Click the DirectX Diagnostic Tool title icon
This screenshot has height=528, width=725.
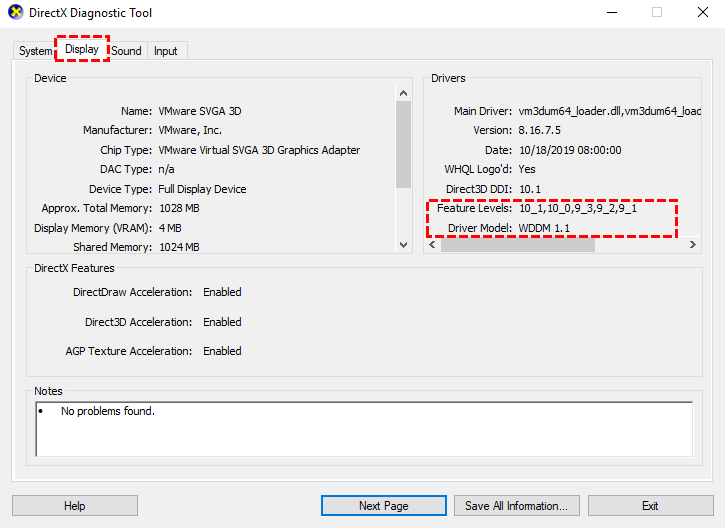click(15, 12)
